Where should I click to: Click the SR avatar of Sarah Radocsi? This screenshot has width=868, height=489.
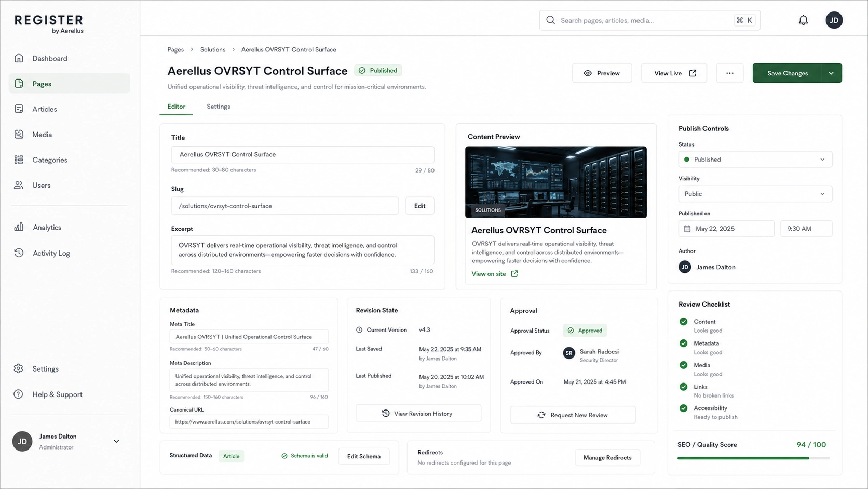pos(569,353)
